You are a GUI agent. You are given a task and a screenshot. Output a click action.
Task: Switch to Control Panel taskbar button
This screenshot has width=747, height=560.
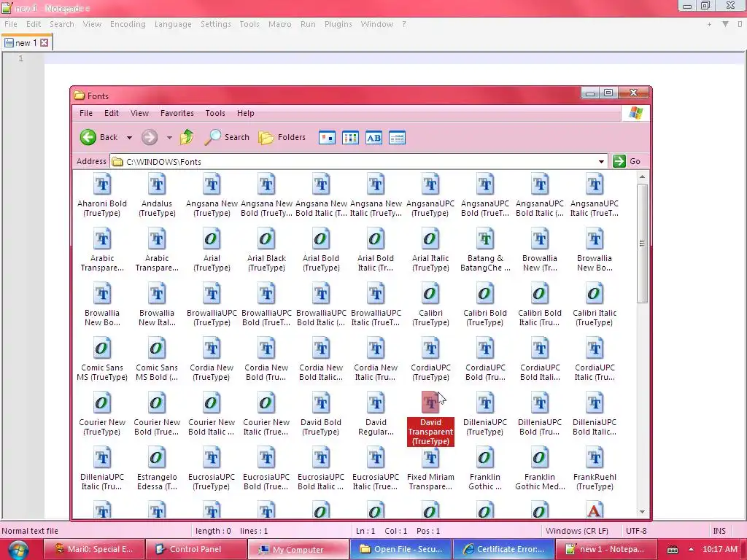tap(196, 549)
